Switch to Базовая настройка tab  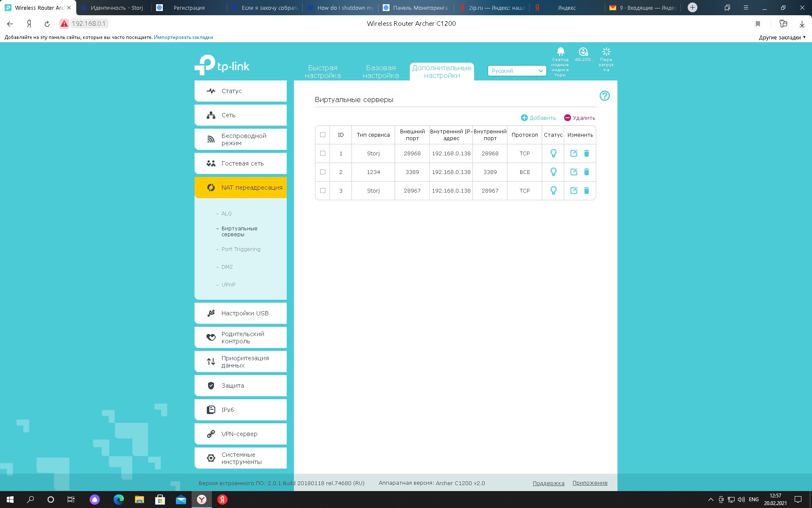tap(381, 72)
